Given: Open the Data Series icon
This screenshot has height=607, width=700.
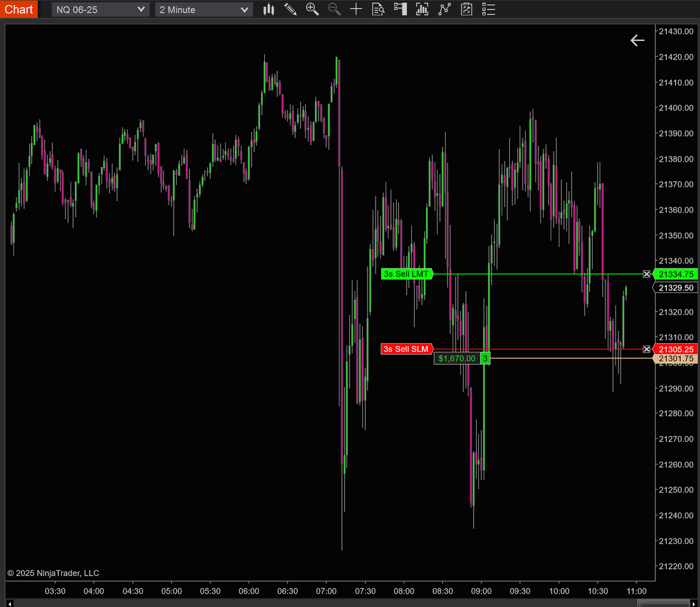Looking at the screenshot, I should point(422,9).
